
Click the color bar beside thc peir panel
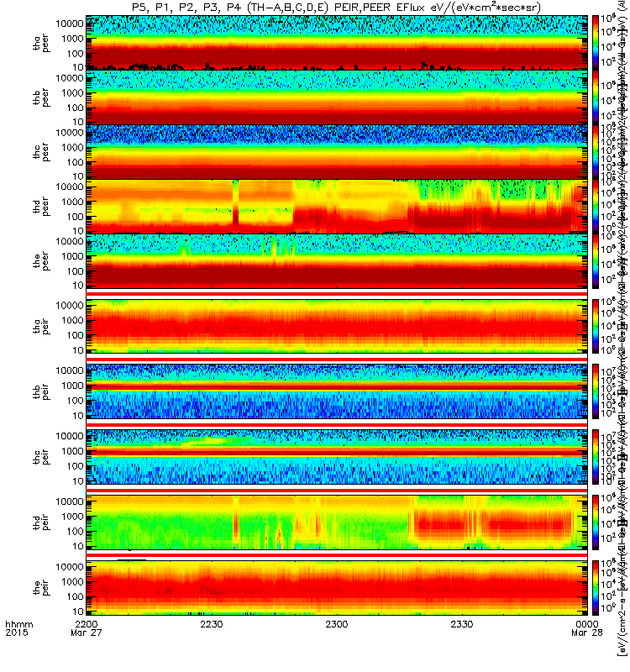pos(596,457)
